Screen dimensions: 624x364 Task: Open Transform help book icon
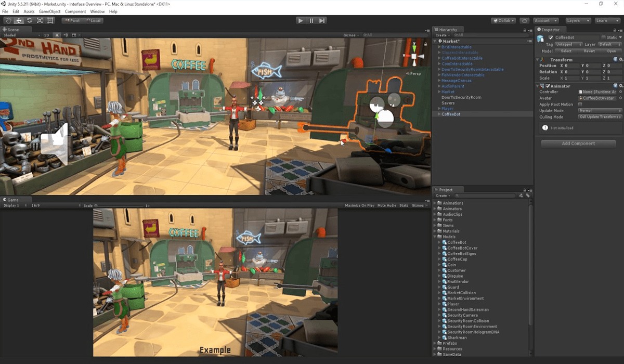(x=615, y=60)
